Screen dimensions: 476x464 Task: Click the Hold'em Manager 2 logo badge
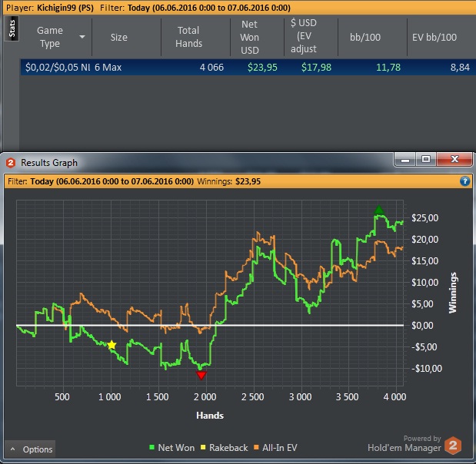453,446
